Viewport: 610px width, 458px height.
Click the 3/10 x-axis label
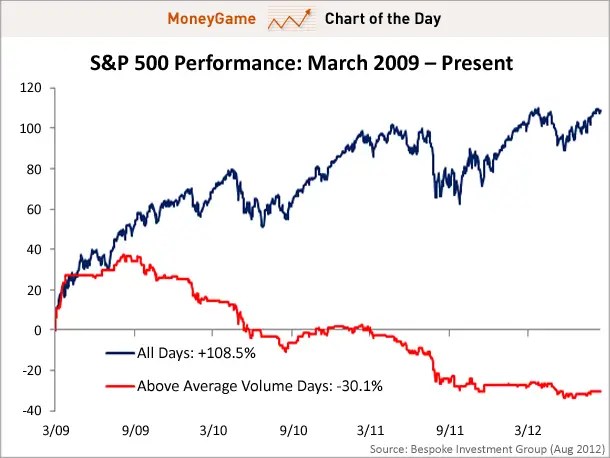point(214,430)
